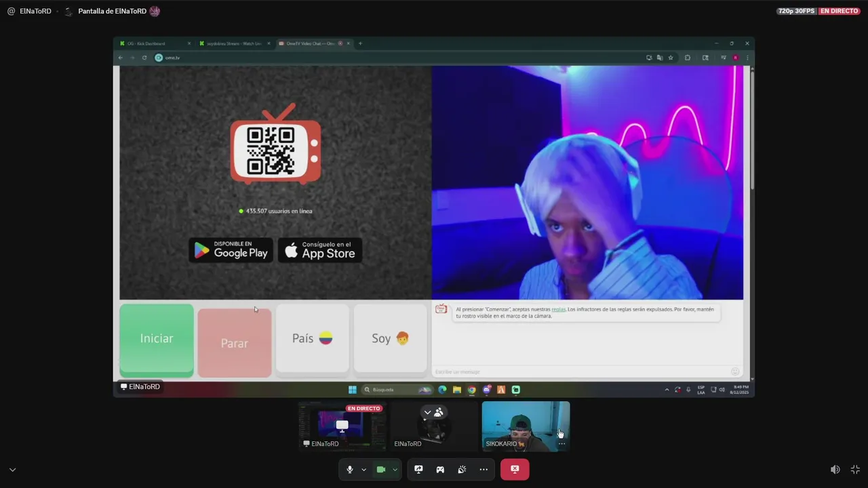This screenshot has height=488, width=868.
Task: Click the ElNaToRD channel name top left
Action: pyautogui.click(x=35, y=11)
